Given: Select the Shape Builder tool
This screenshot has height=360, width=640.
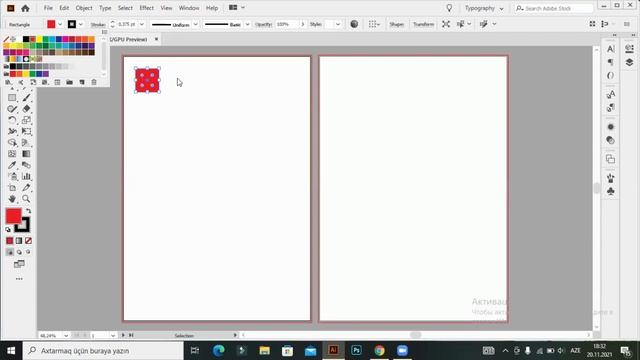Looking at the screenshot, I should pos(12,142).
